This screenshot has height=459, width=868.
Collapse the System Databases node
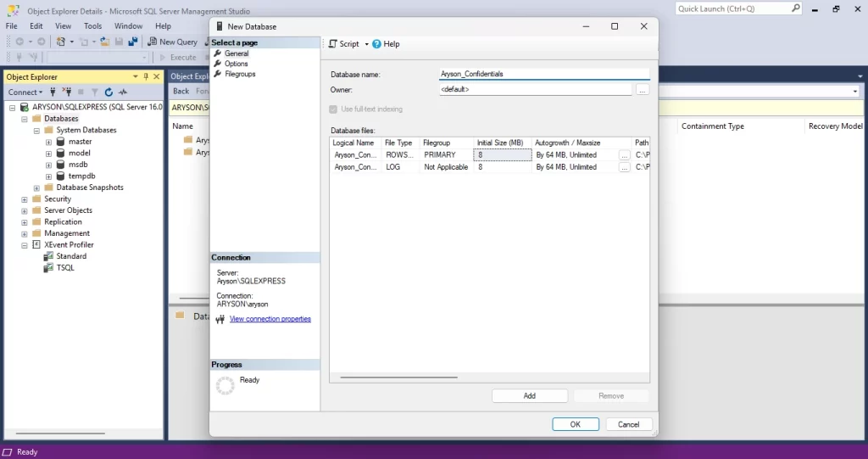click(x=36, y=131)
